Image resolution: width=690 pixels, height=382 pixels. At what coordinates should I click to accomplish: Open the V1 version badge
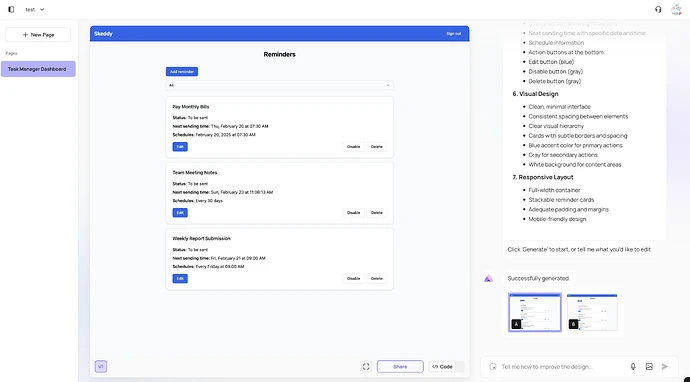(x=101, y=367)
